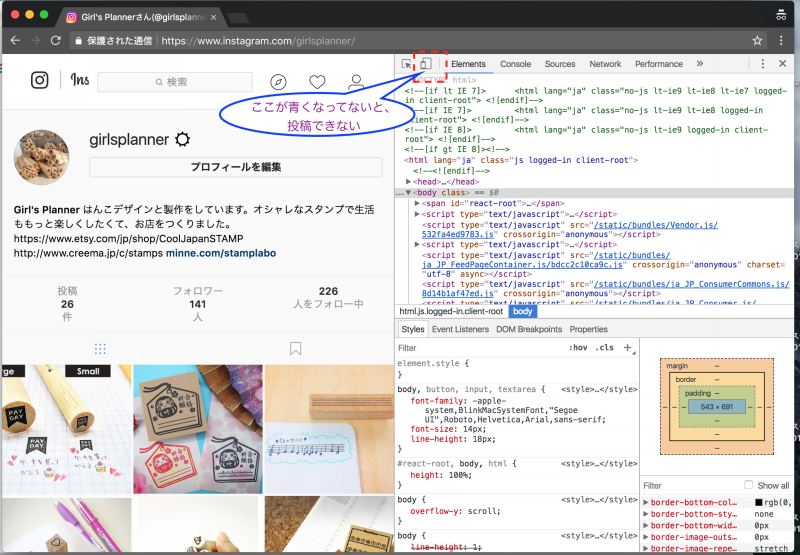Expand the border-bottom-sty computed property

(646, 514)
